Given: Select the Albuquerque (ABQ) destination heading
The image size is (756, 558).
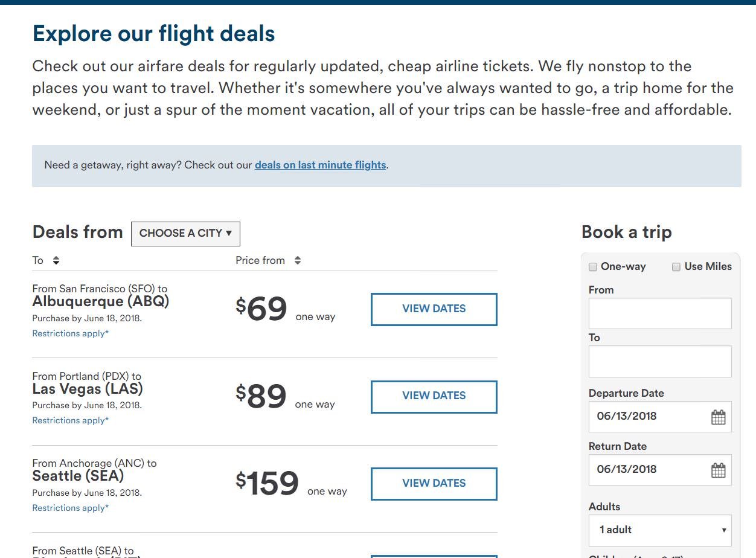Looking at the screenshot, I should tap(101, 301).
